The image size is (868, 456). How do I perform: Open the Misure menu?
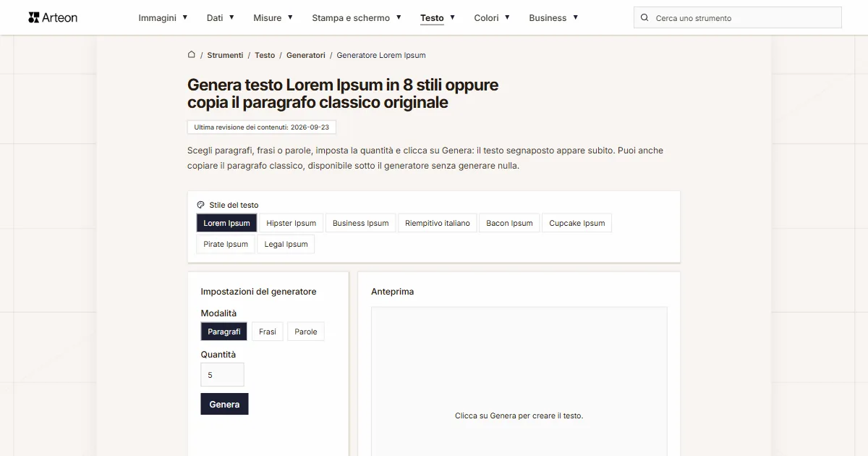(268, 18)
